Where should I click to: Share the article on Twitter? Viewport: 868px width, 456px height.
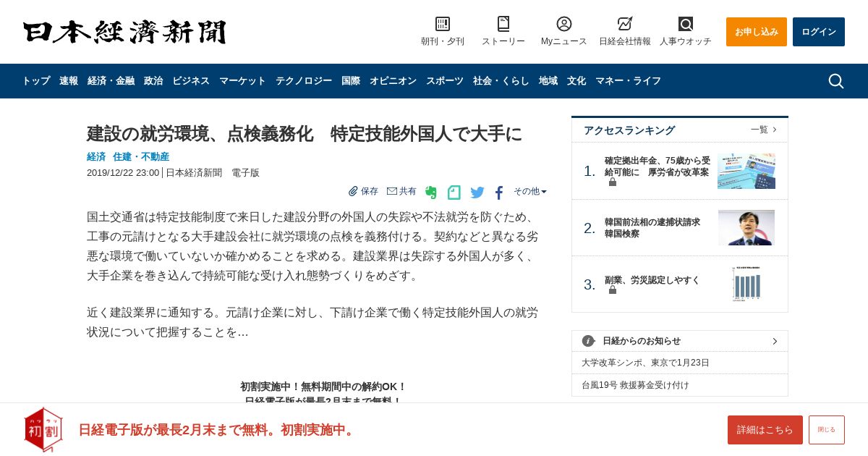(x=477, y=193)
